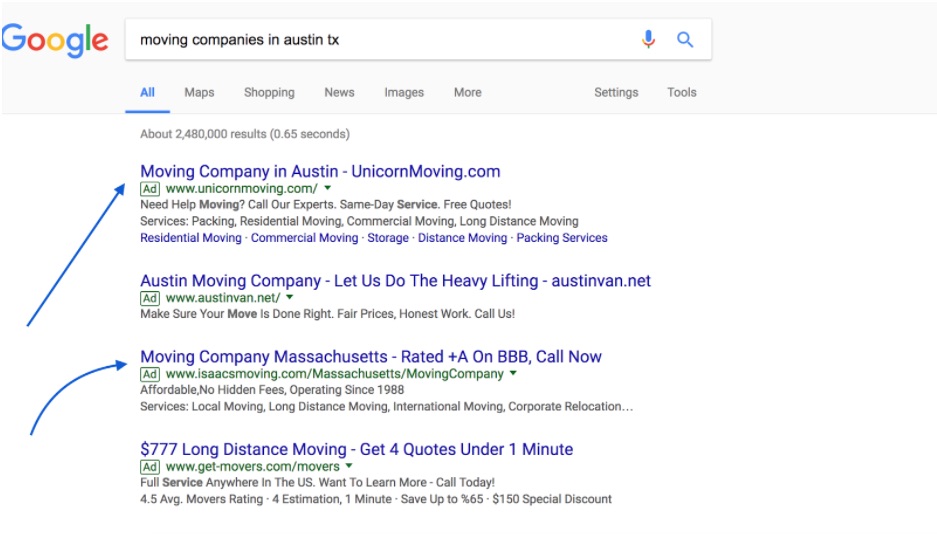Screen dimensions: 937x534
Task: Click the Google logo
Action: coord(54,40)
